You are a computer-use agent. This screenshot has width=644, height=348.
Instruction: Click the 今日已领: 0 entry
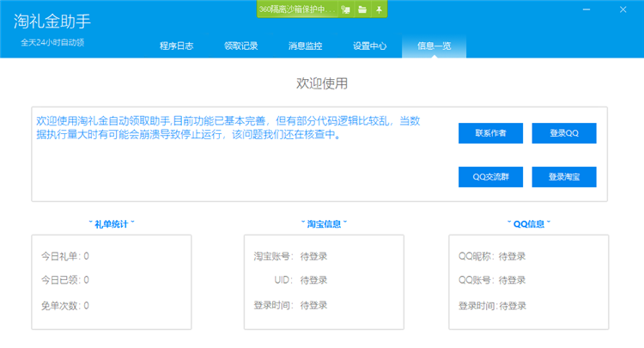tap(65, 280)
